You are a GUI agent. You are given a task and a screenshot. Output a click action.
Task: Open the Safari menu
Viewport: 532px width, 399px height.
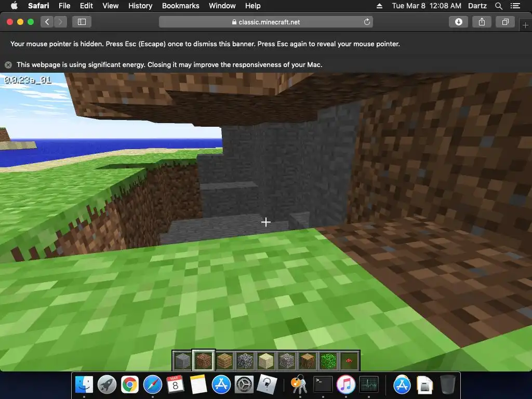38,6
